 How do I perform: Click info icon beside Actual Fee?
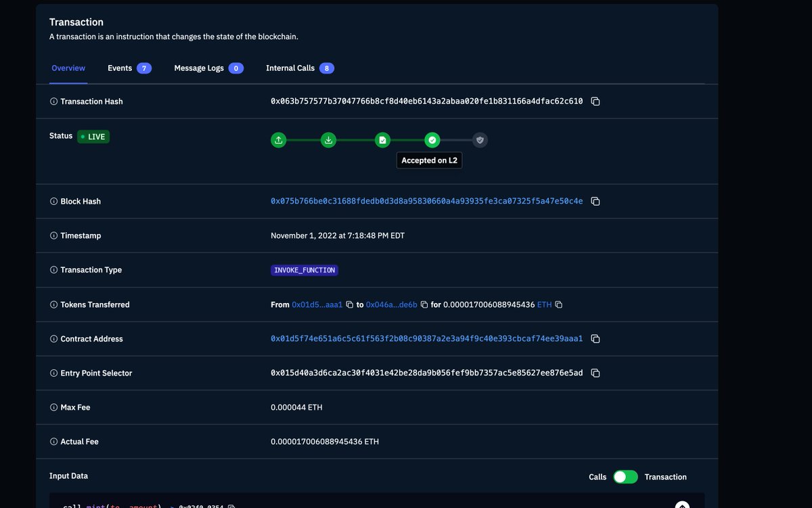[x=53, y=442]
